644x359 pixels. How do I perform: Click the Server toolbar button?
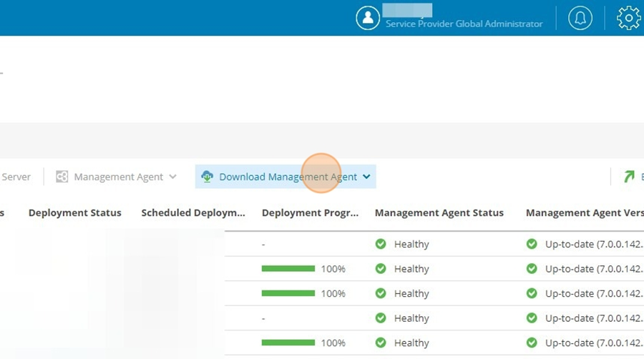(x=16, y=177)
